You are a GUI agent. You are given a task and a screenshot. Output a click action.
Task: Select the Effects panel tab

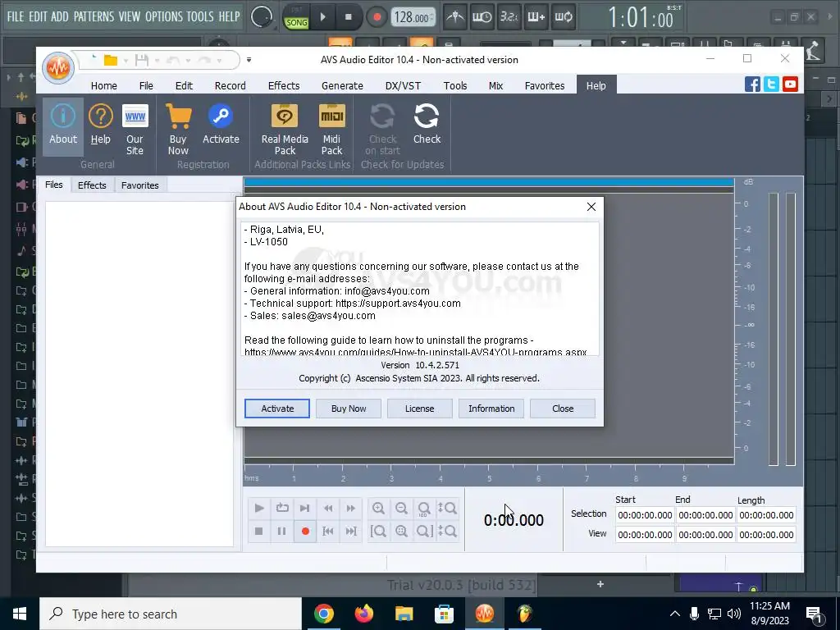(92, 185)
